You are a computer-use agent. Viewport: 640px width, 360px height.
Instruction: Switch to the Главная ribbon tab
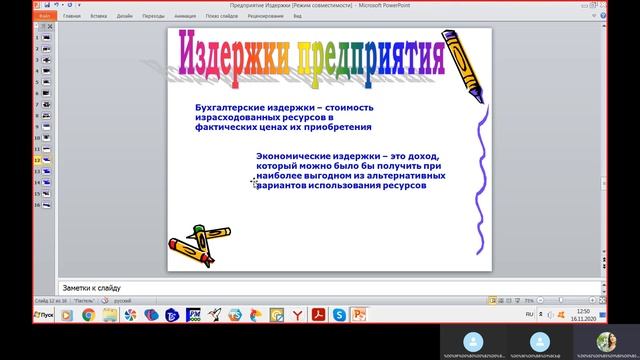pyautogui.click(x=72, y=16)
